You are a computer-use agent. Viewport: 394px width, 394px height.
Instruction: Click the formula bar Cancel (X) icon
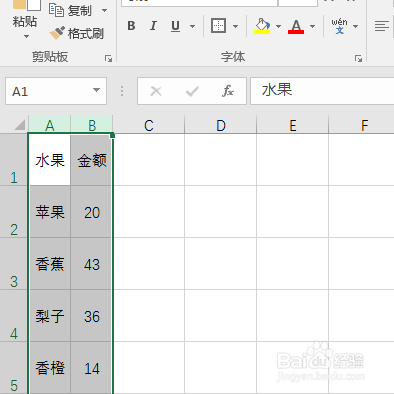156,91
